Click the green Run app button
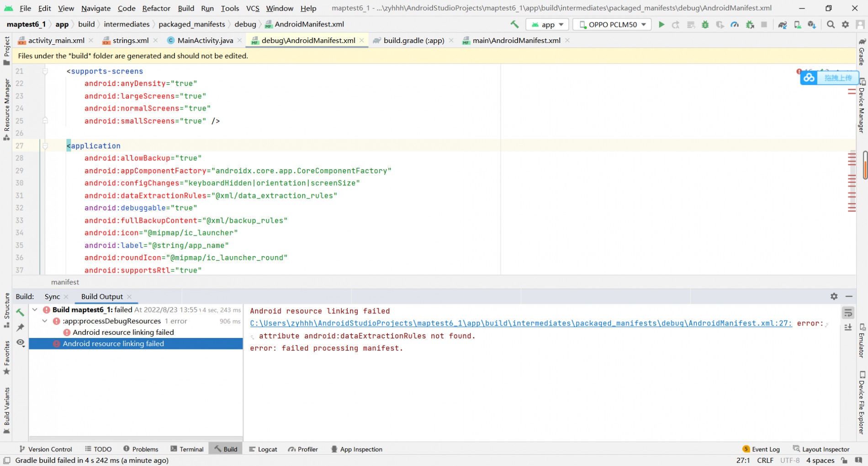Image resolution: width=868 pixels, height=466 pixels. pos(661,25)
